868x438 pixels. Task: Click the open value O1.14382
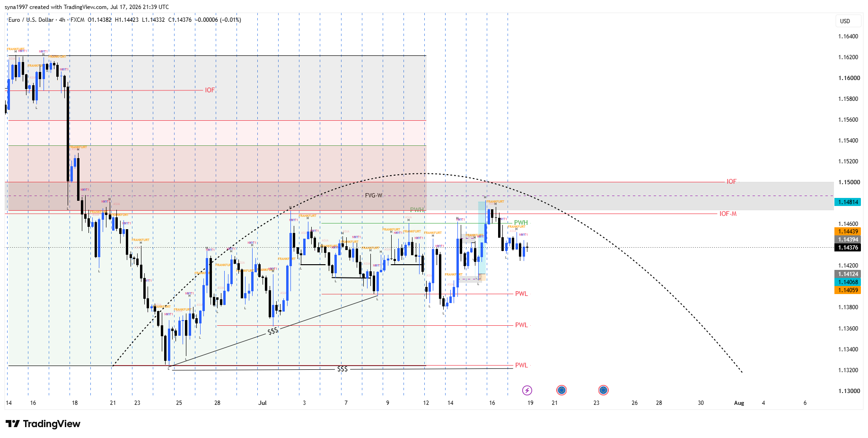[x=100, y=20]
